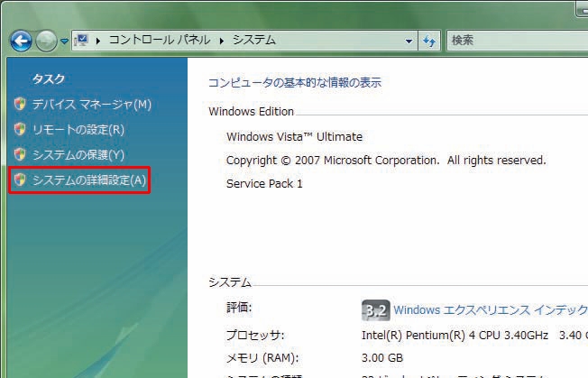This screenshot has height=378, width=588.
Task: Click the メモリ (RAM): label
Action: click(x=262, y=358)
